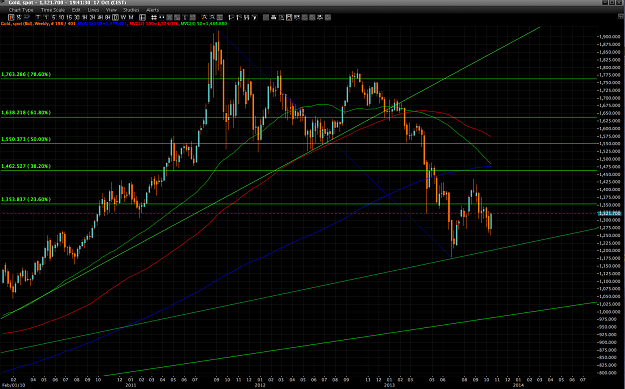Click the red MVG 100 legend text
Screen dimensions: 625x389
[153, 24]
